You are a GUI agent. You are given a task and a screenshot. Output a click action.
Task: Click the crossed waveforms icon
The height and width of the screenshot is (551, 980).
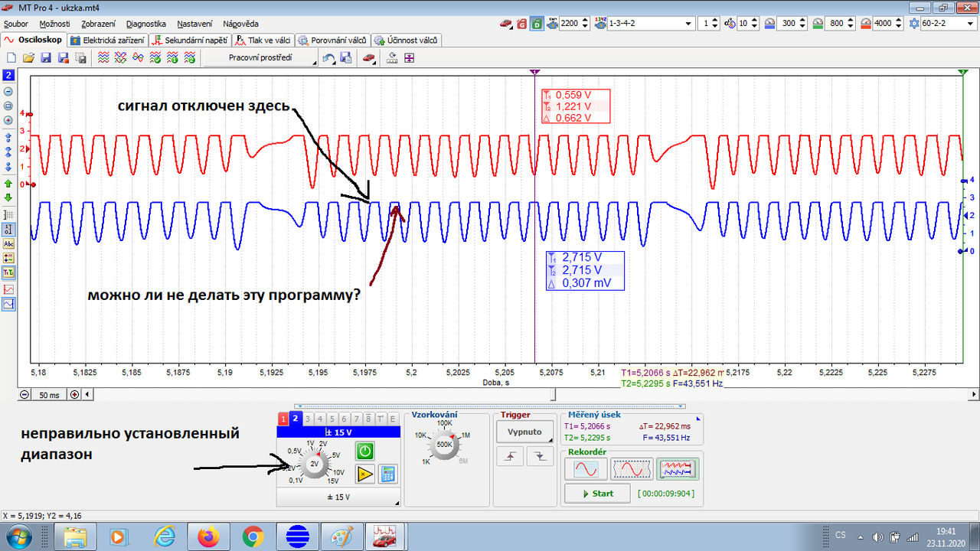[x=121, y=57]
